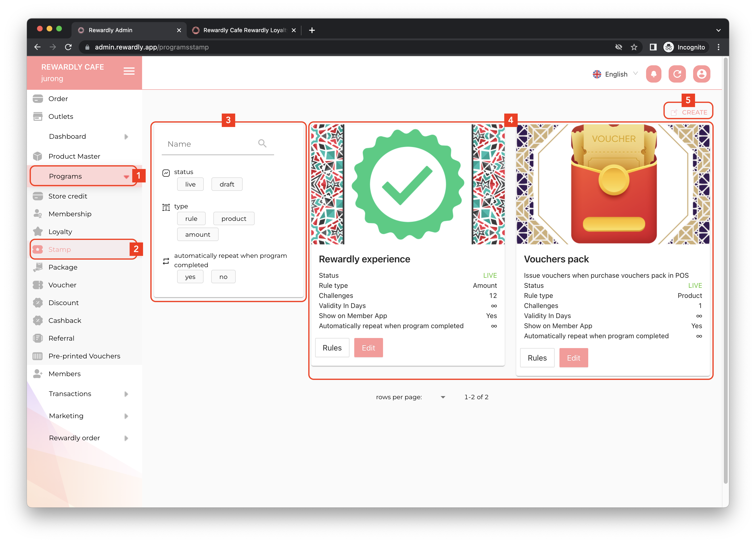Click the Voucher ticket icon
Screen dimensions: 756x543
click(x=38, y=285)
